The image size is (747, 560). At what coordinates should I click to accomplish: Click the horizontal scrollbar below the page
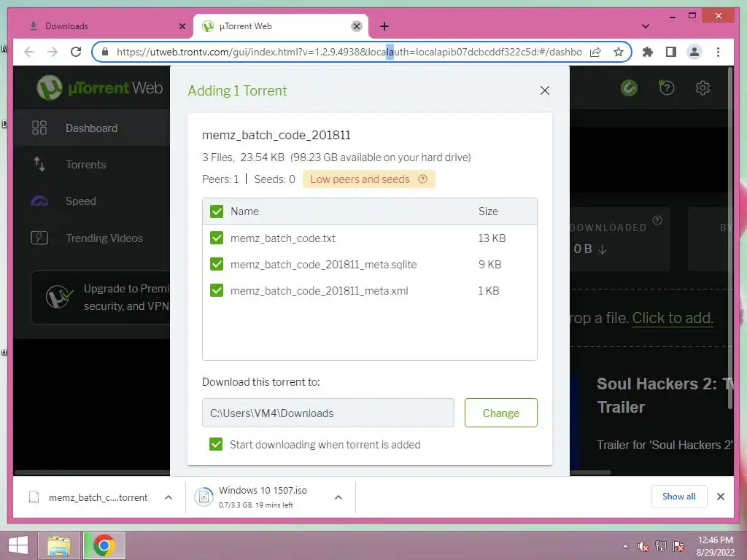click(313, 472)
